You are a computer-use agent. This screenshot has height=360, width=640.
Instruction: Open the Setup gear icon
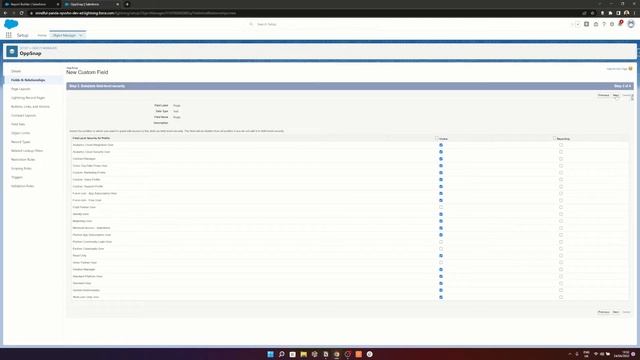(612, 24)
